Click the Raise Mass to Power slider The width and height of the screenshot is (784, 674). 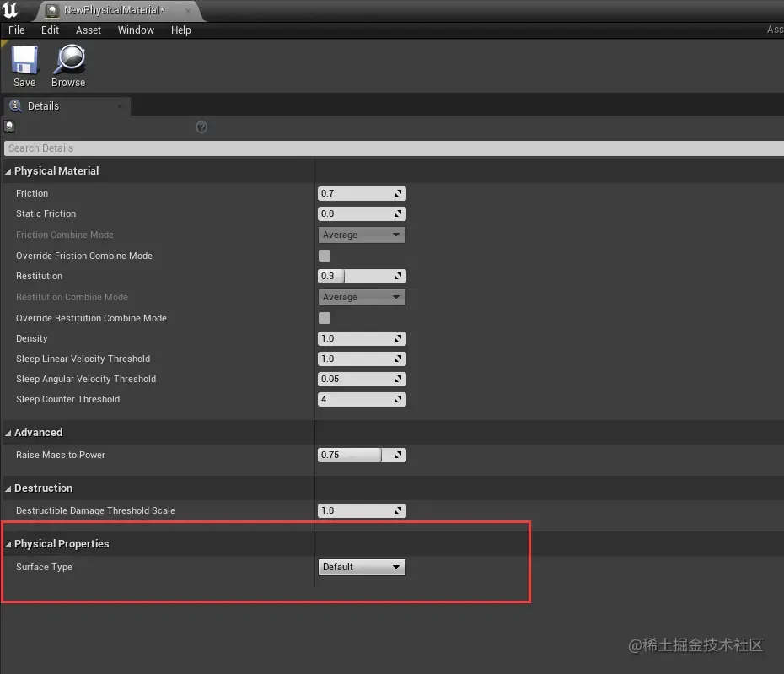coord(362,455)
